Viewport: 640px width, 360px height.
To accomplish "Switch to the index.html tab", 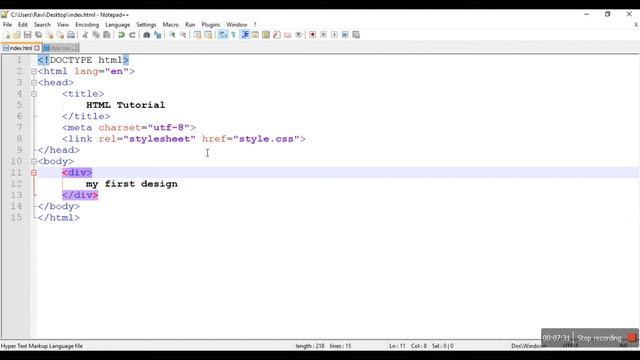I will pos(20,48).
